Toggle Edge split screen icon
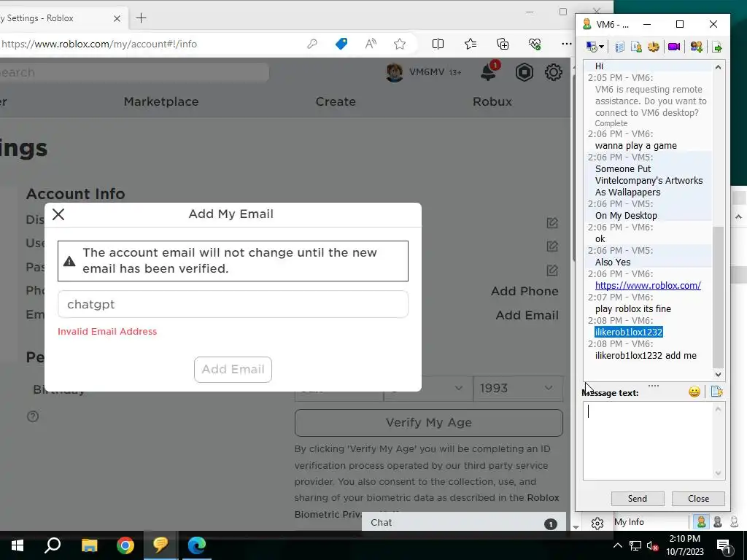The image size is (747, 560). tap(438, 44)
